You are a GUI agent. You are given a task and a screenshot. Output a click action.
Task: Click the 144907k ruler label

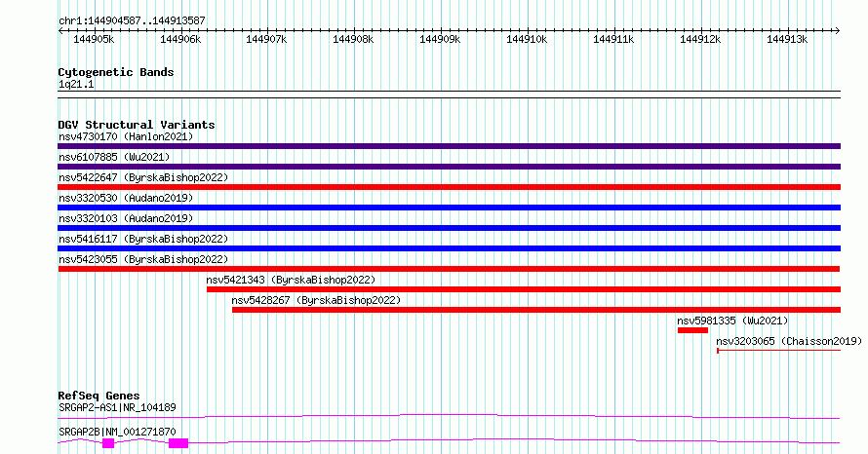[266, 39]
